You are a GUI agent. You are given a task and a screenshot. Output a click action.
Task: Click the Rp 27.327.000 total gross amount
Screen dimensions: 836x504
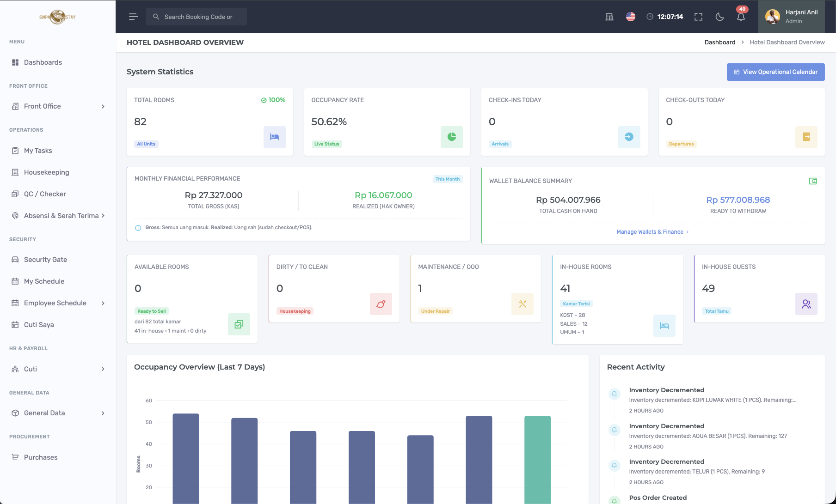(x=214, y=195)
